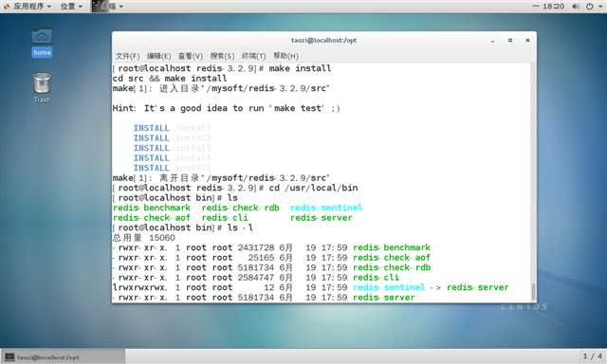The height and width of the screenshot is (364, 607).
Task: Maximize the terminal window
Action: (510, 40)
